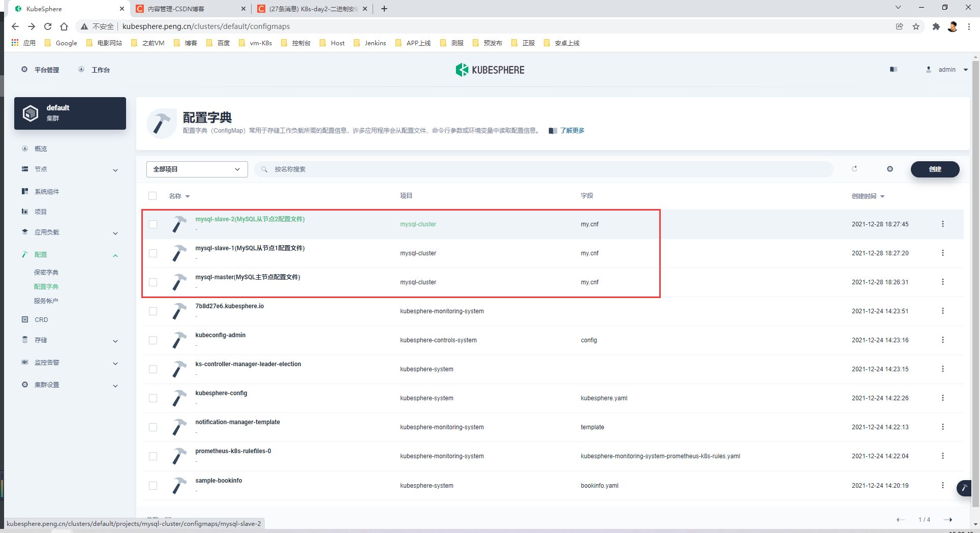Screen dimensions: 980x533
Task: Click hammer icon of mysql-slave-2 row
Action: (x=179, y=224)
